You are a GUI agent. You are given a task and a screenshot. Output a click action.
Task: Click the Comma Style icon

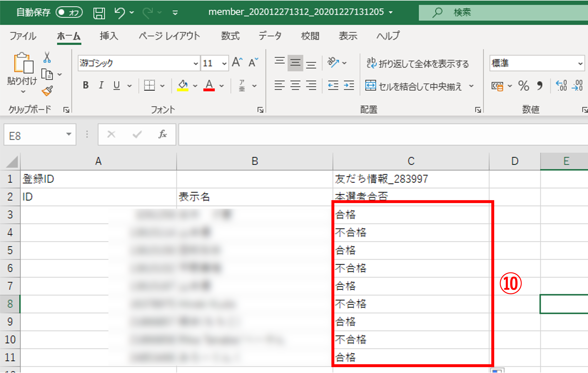tap(540, 86)
